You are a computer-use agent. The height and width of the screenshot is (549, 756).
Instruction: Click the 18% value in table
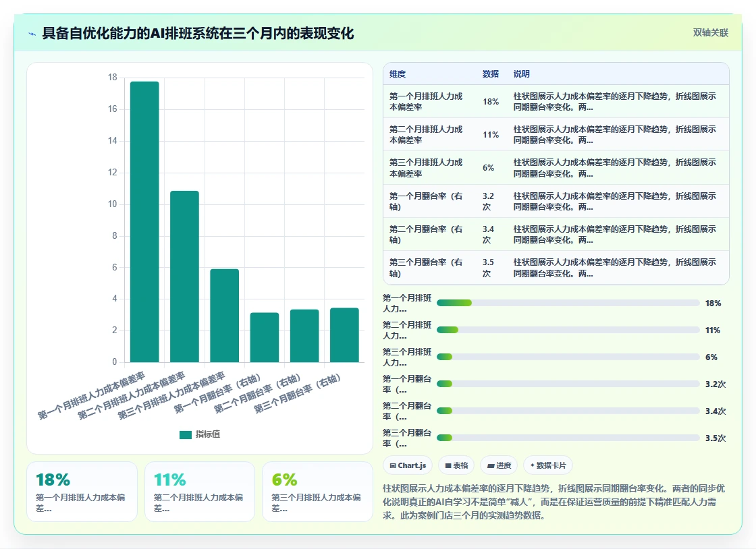tap(491, 102)
